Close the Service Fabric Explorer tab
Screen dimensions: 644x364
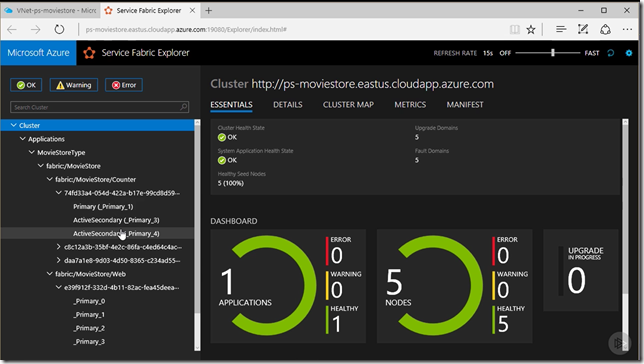coord(192,11)
